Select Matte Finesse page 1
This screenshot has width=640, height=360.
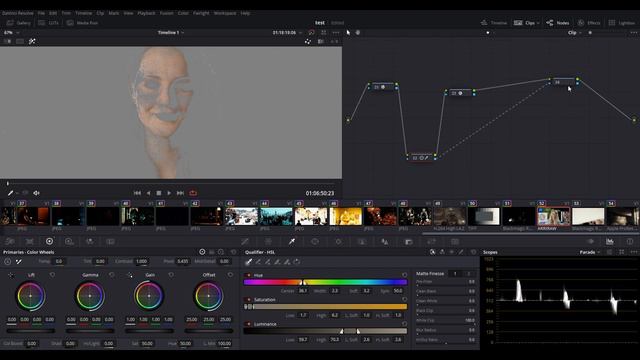[x=455, y=273]
